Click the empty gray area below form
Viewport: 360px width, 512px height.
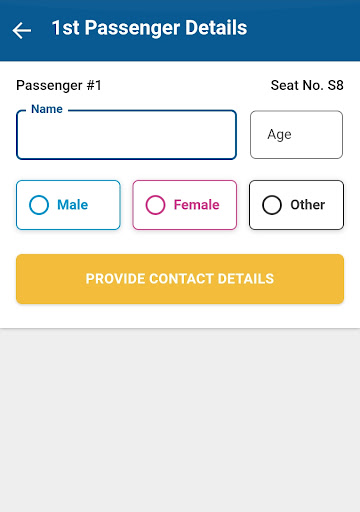[x=180, y=420]
